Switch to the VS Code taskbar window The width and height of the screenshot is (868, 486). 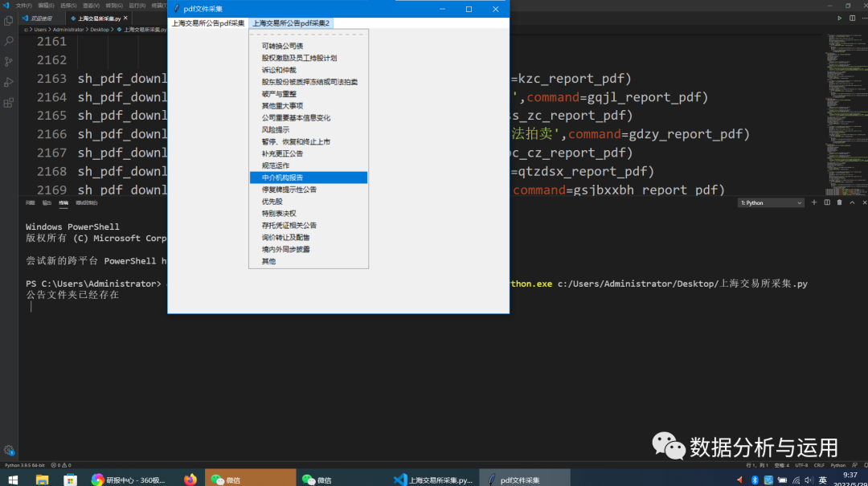(433, 480)
